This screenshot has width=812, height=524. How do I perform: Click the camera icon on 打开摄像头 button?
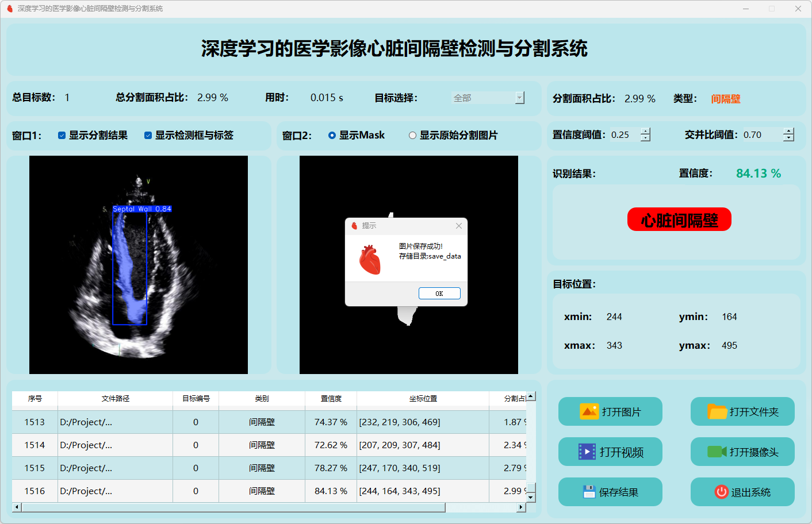tap(717, 452)
